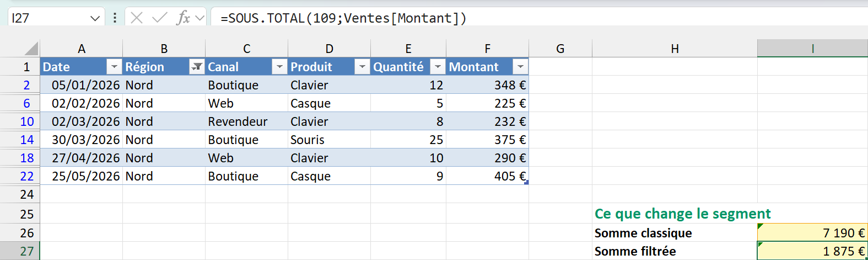Click the Somme filtrée label
This screenshot has height=260, width=868.
coord(635,251)
